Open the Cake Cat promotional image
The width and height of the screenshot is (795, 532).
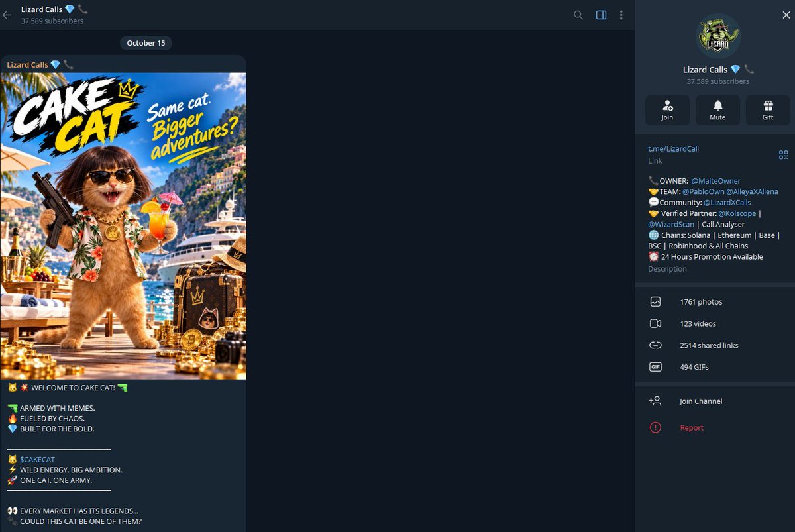point(123,226)
